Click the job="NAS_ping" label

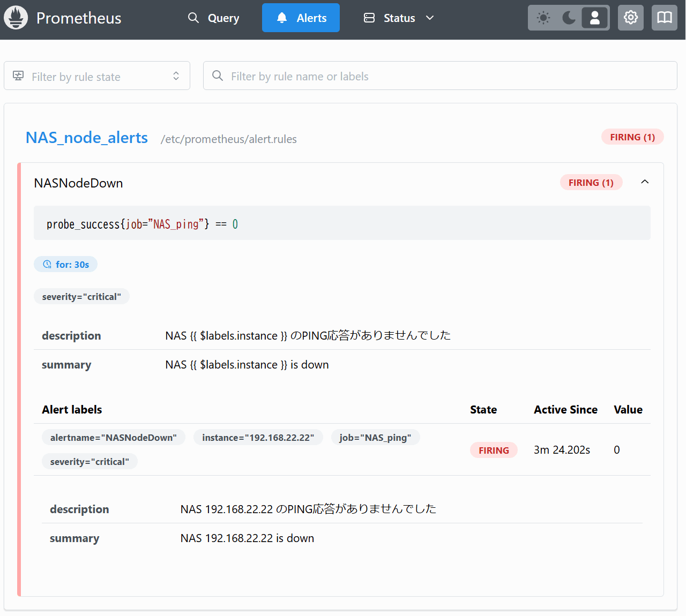375,437
